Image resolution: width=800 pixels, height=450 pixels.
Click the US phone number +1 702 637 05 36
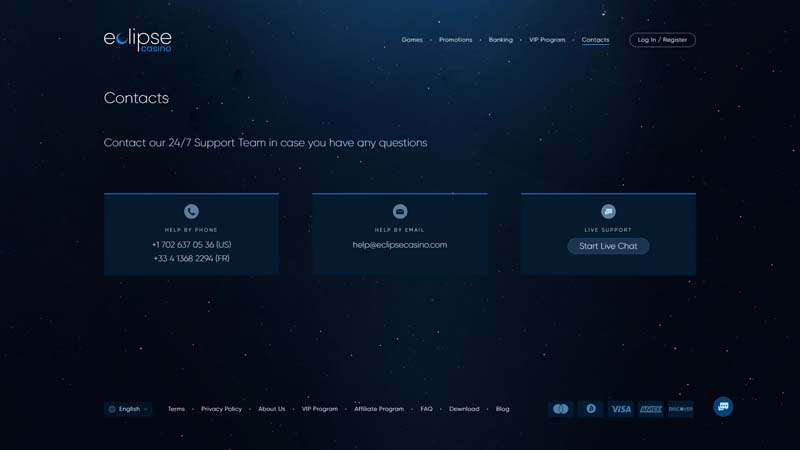tap(191, 245)
